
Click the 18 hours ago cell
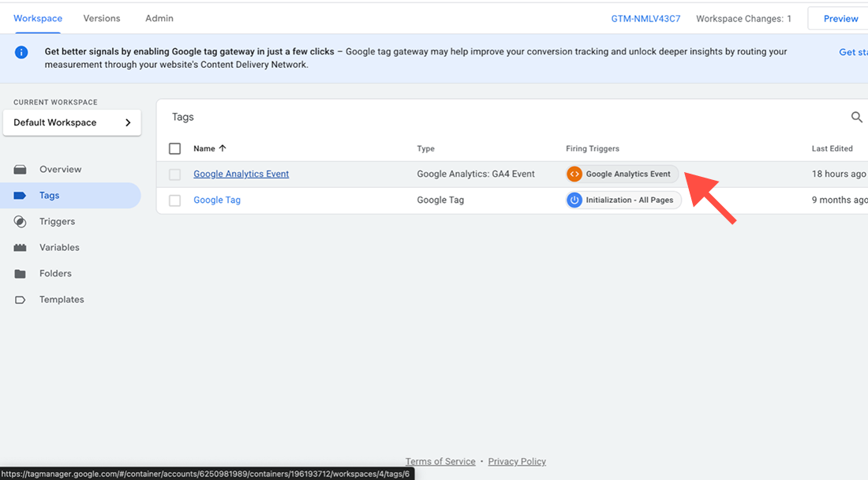[839, 174]
